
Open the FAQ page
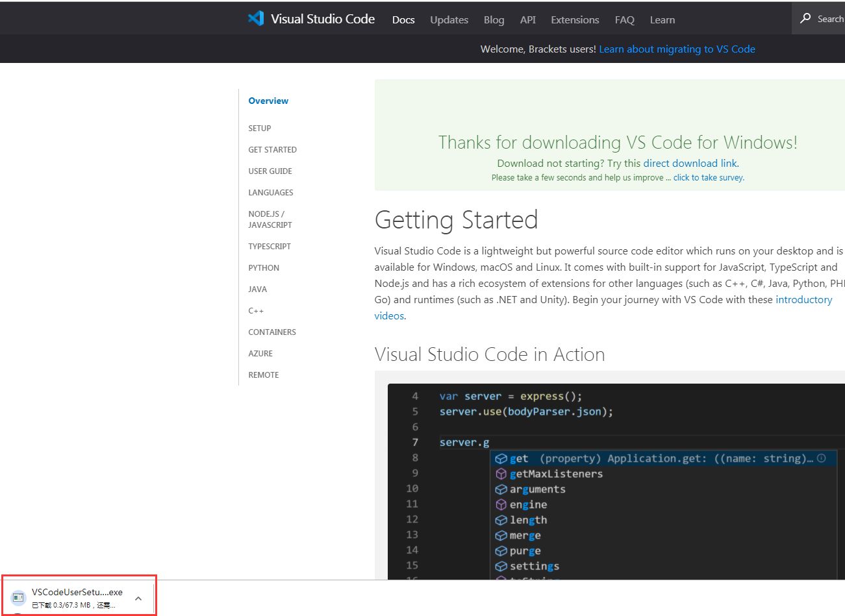[x=624, y=20]
